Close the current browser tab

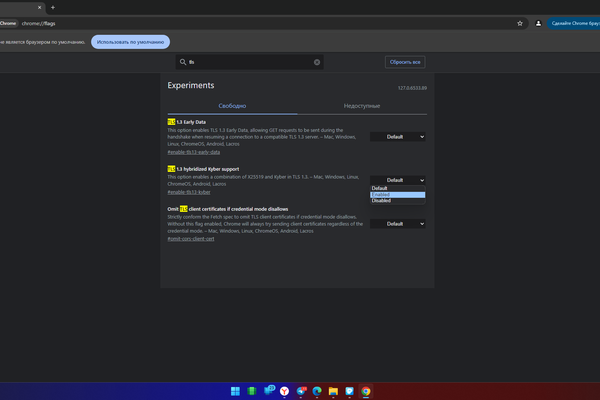pos(39,7)
